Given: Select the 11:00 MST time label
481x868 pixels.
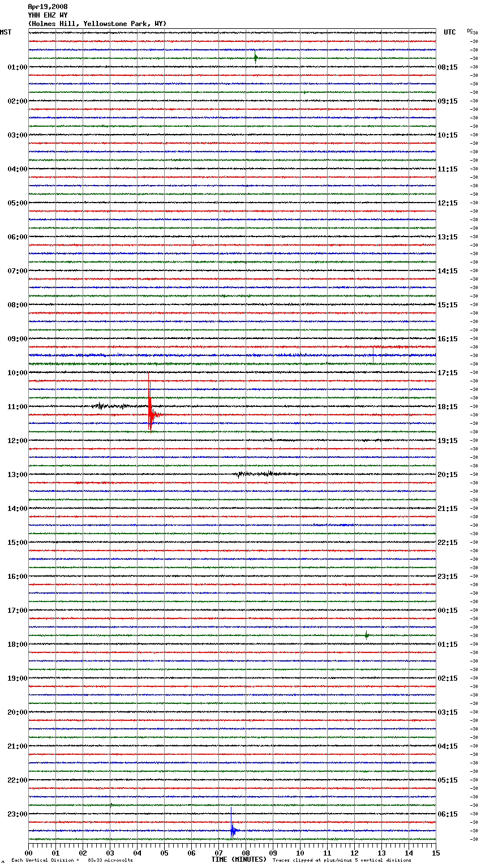Looking at the screenshot, I should point(18,407).
